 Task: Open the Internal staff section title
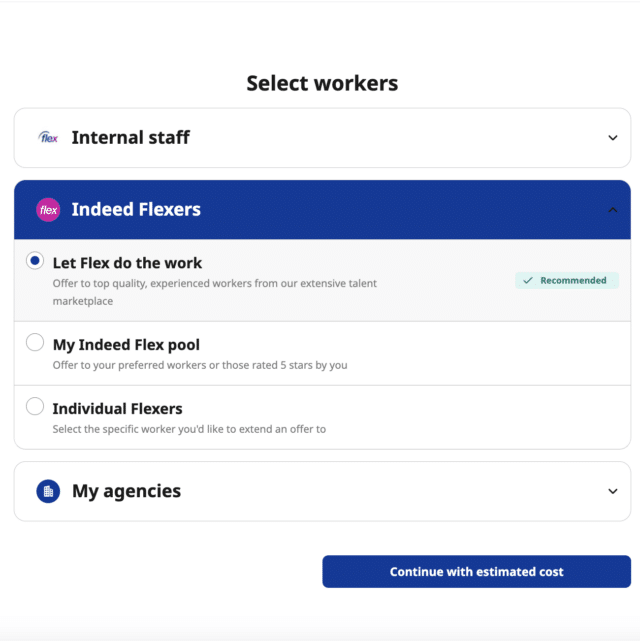(130, 137)
